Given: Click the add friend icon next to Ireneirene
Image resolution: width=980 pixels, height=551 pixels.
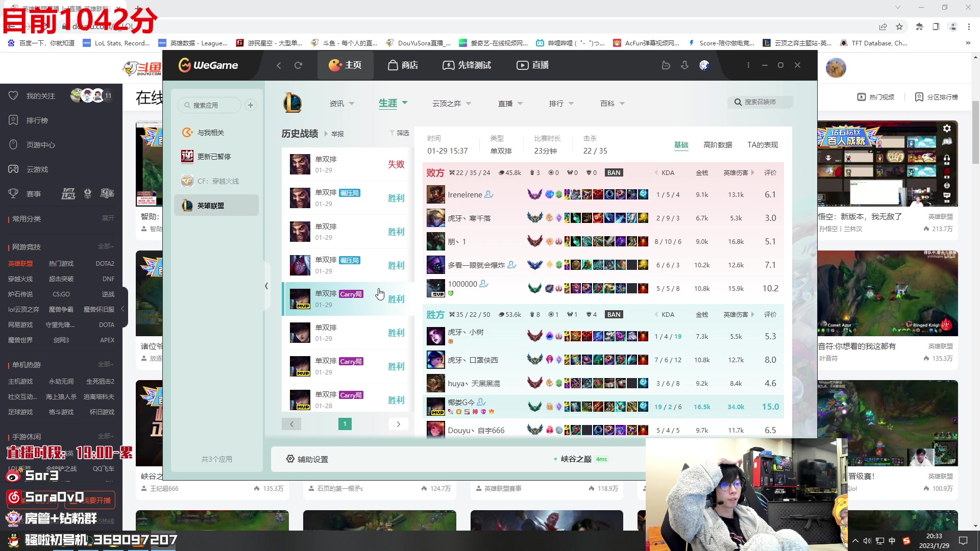Looking at the screenshot, I should coord(489,194).
